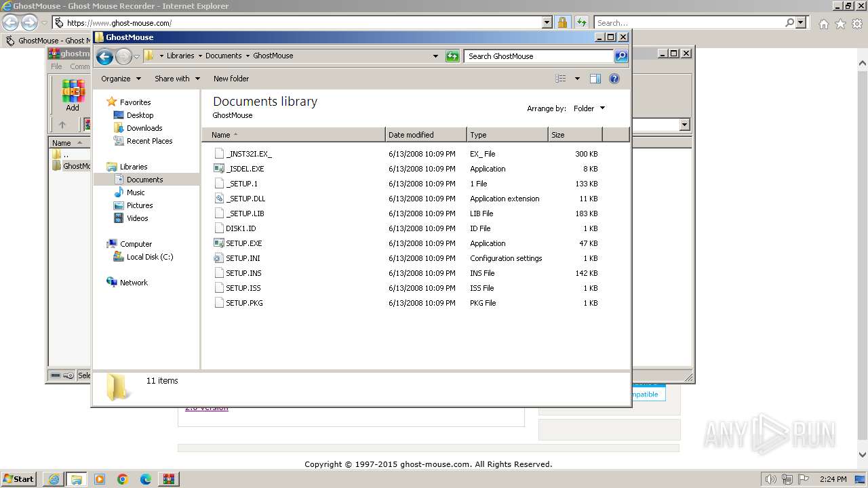Click the volume icon in system tray
The image size is (868, 488).
[x=771, y=479]
